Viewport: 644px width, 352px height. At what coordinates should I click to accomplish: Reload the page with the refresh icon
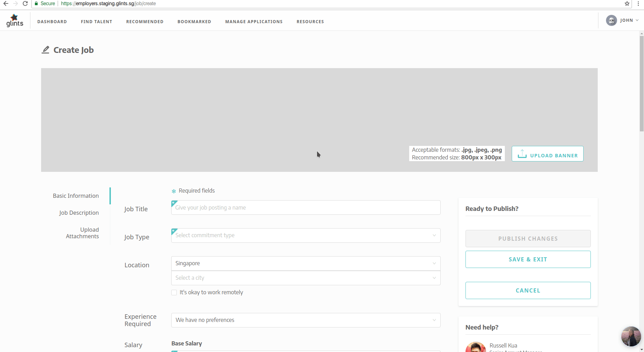(x=25, y=3)
